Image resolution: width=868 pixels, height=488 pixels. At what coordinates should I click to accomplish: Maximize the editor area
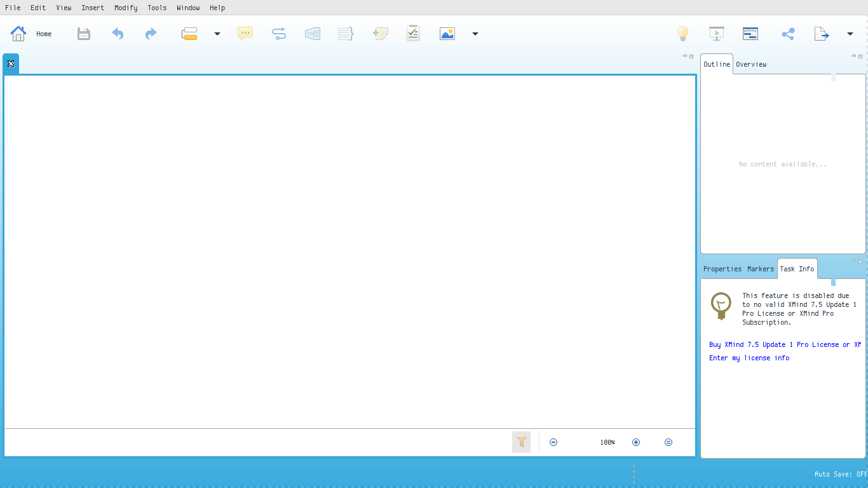click(692, 56)
